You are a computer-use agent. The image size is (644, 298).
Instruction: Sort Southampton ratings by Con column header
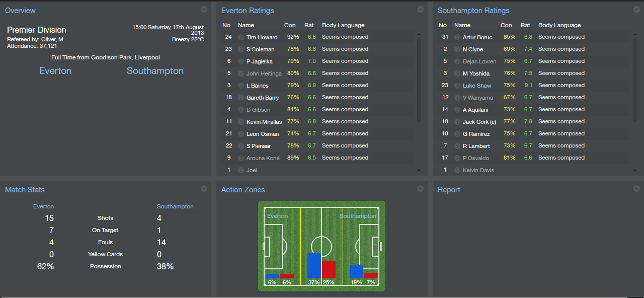506,25
